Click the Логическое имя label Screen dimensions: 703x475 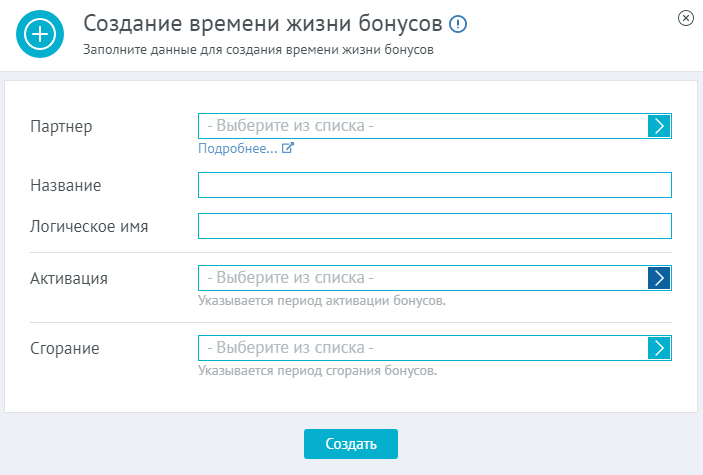tap(89, 227)
